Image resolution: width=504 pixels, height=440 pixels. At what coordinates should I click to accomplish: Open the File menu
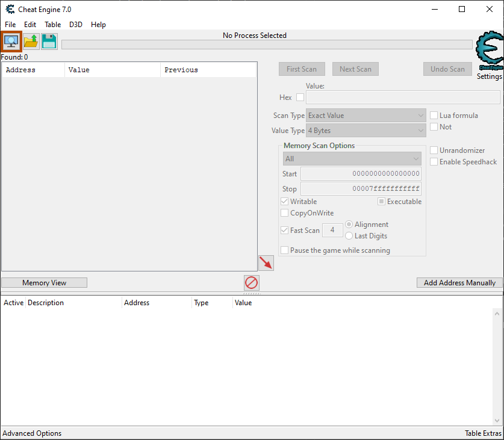click(10, 25)
